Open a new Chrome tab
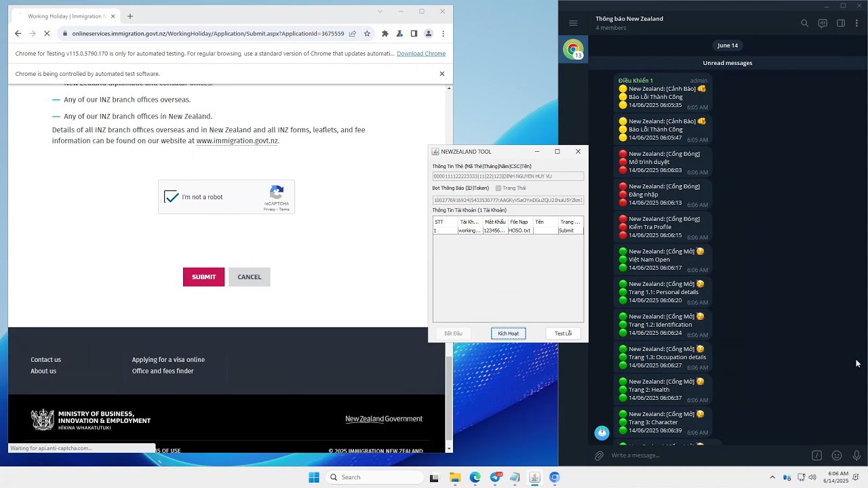868x488 pixels. [x=130, y=16]
